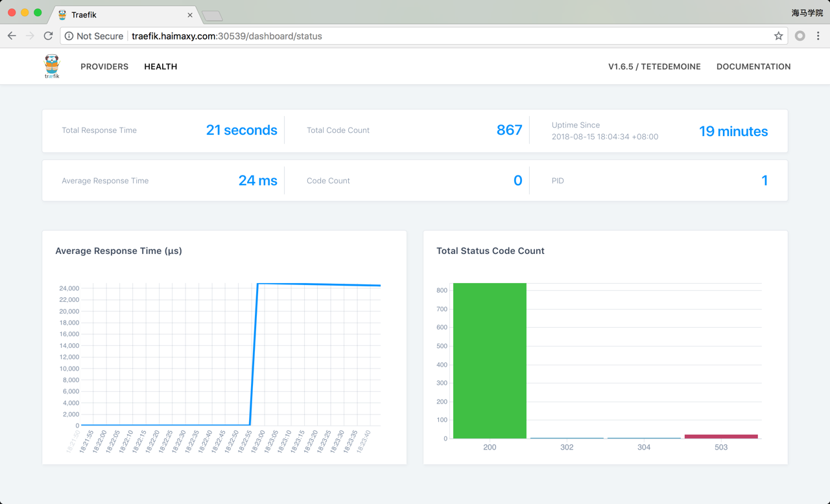Open the Chrome three-dot menu
This screenshot has width=830, height=504.
[818, 36]
